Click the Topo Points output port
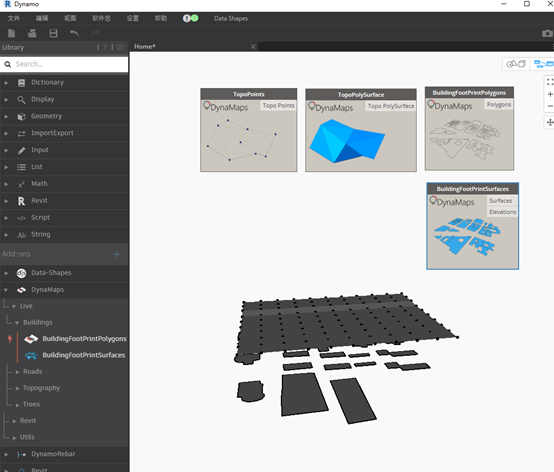This screenshot has width=554, height=472. (x=278, y=106)
